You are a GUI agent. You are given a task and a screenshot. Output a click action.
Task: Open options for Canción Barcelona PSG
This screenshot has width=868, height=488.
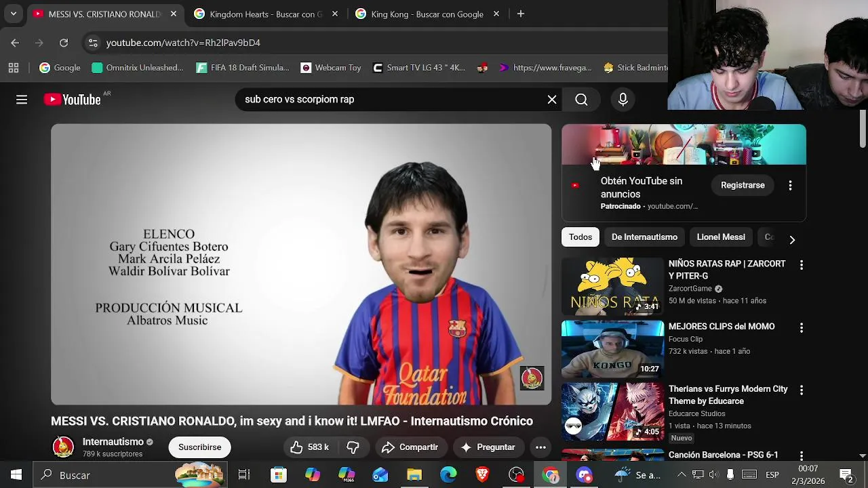click(x=802, y=455)
